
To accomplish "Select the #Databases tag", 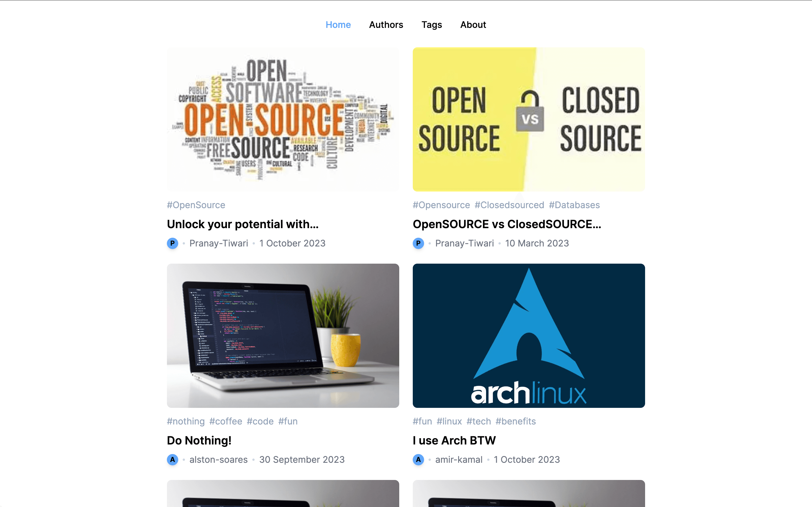I will (x=574, y=204).
